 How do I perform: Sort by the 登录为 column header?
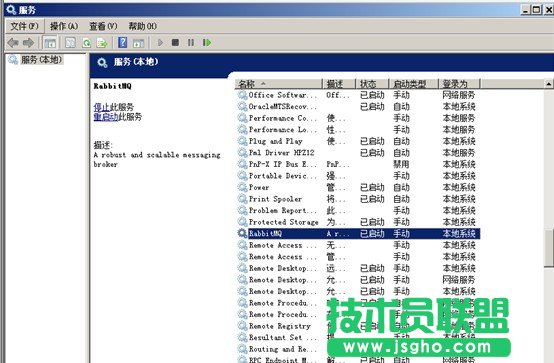tap(459, 84)
